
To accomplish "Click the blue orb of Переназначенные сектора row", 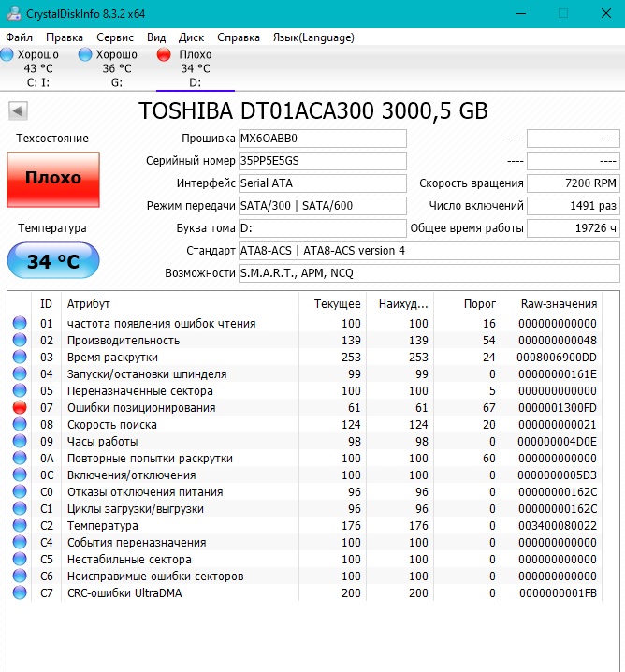I will coord(20,390).
